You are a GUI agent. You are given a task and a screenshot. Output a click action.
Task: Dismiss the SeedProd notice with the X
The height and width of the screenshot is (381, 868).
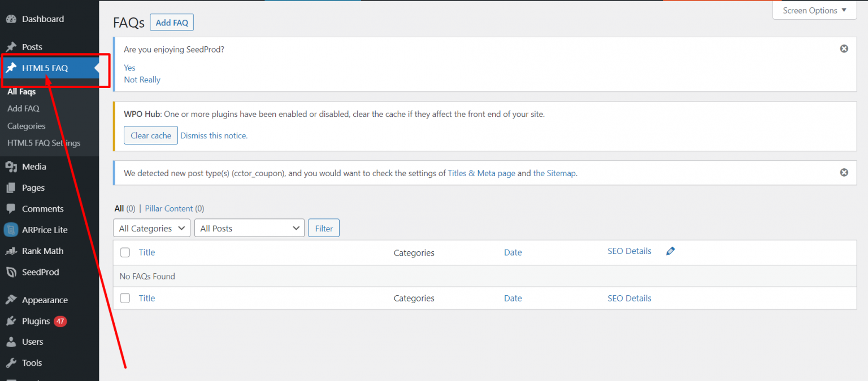pos(844,49)
